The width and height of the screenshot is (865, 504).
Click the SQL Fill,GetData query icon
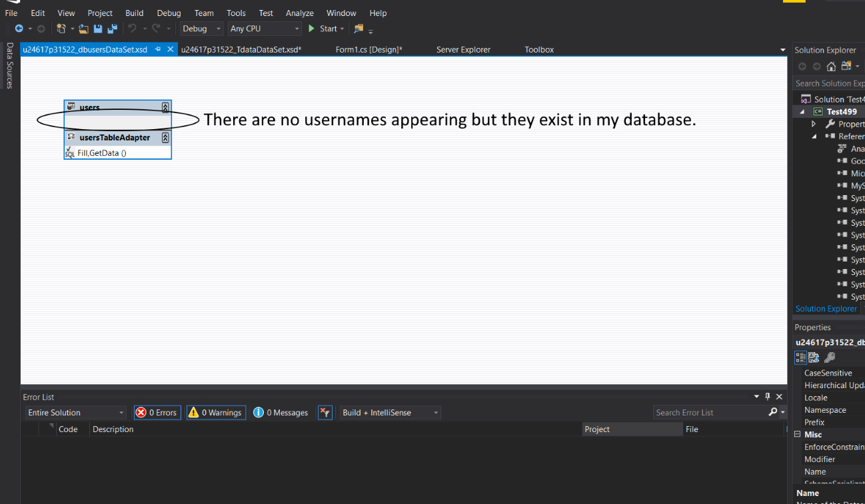point(70,152)
